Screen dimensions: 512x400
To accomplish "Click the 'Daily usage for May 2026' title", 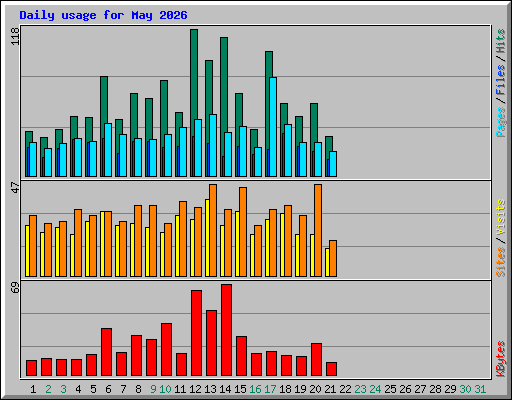I will (103, 15).
